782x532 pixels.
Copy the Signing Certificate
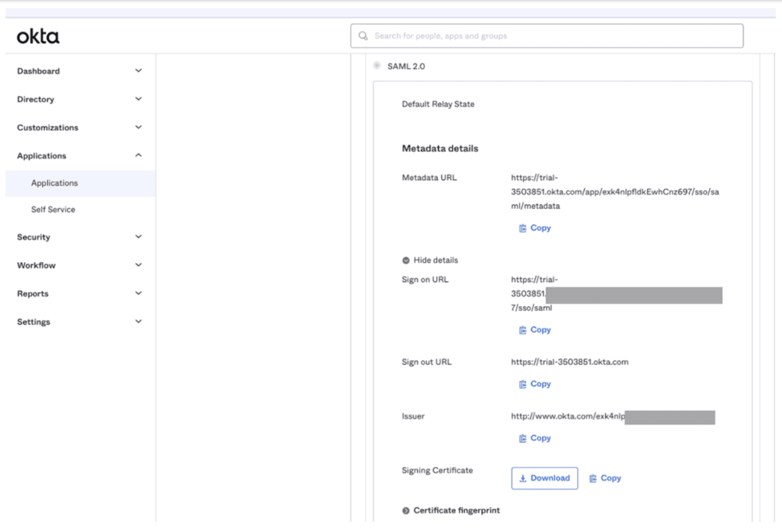(605, 478)
